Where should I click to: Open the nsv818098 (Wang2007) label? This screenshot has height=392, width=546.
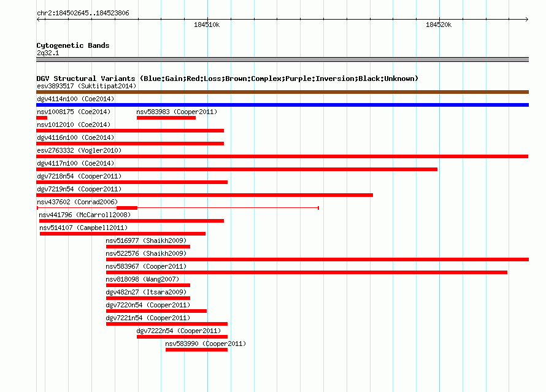[x=142, y=279]
